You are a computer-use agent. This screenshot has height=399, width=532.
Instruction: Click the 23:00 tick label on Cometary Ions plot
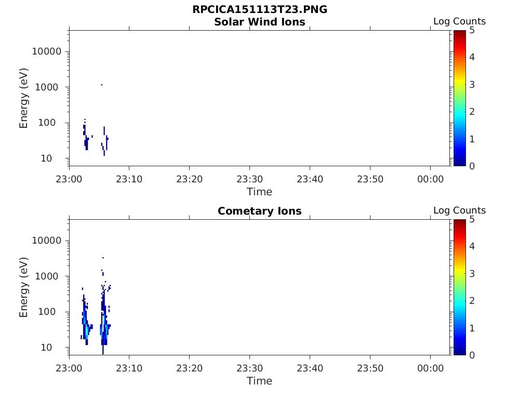(x=69, y=368)
